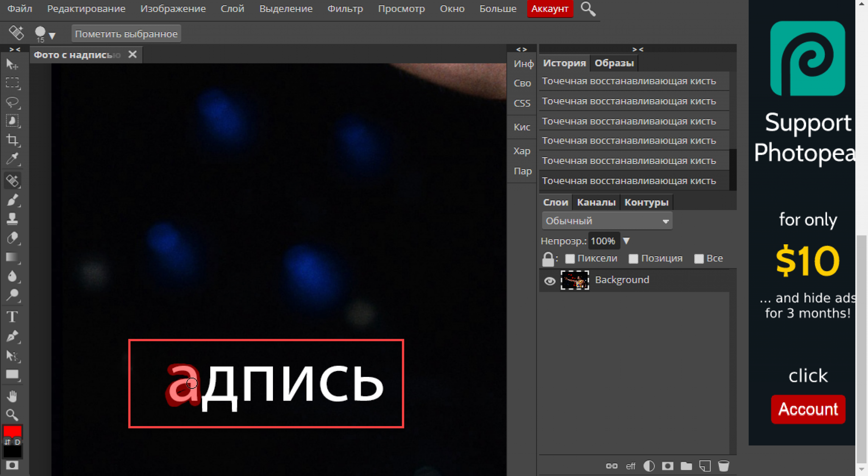Select the red foreground color swatch
Screen dimensions: 868x476
click(12, 432)
